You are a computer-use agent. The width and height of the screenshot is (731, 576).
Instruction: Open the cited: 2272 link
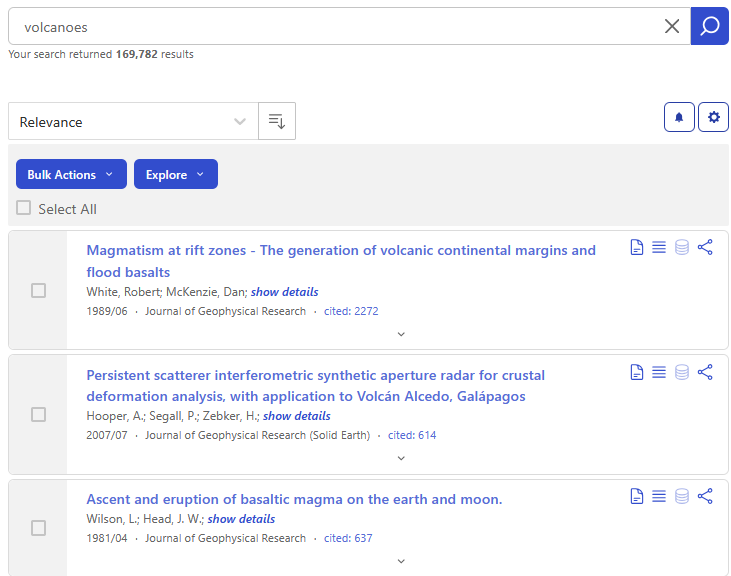pos(351,311)
